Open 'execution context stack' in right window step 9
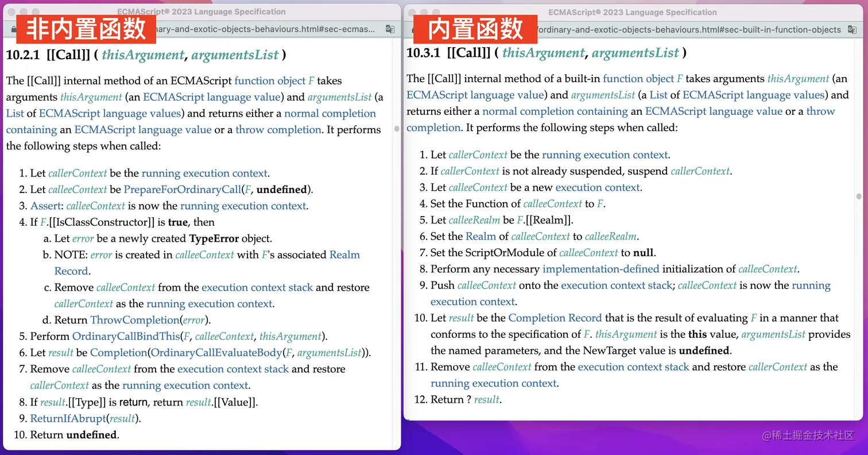868x455 pixels. (617, 286)
